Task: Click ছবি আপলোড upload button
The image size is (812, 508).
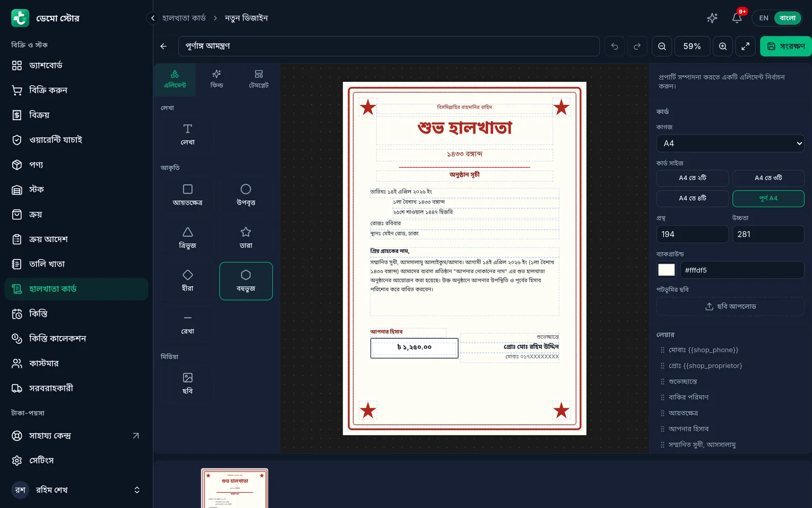Action: tap(730, 307)
